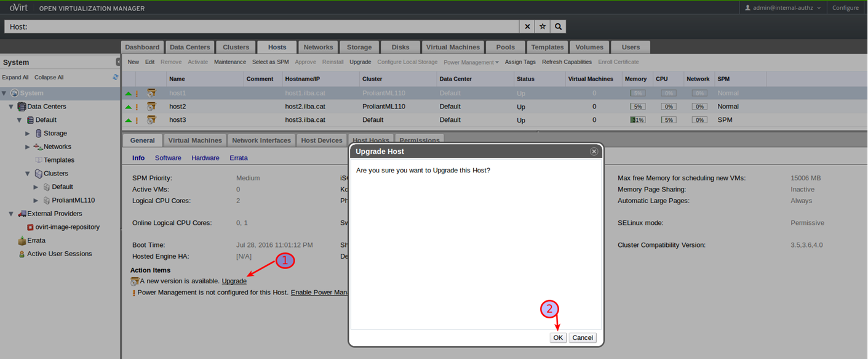The image size is (868, 359).
Task: Click the Active User Sessions icon
Action: pos(22,254)
